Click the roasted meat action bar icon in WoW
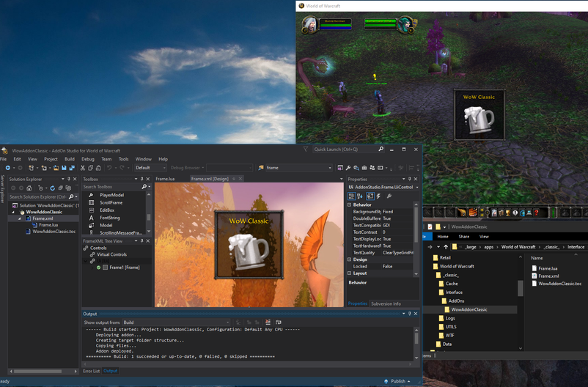Viewport: 588px width, 387px height. pyautogui.click(x=473, y=213)
